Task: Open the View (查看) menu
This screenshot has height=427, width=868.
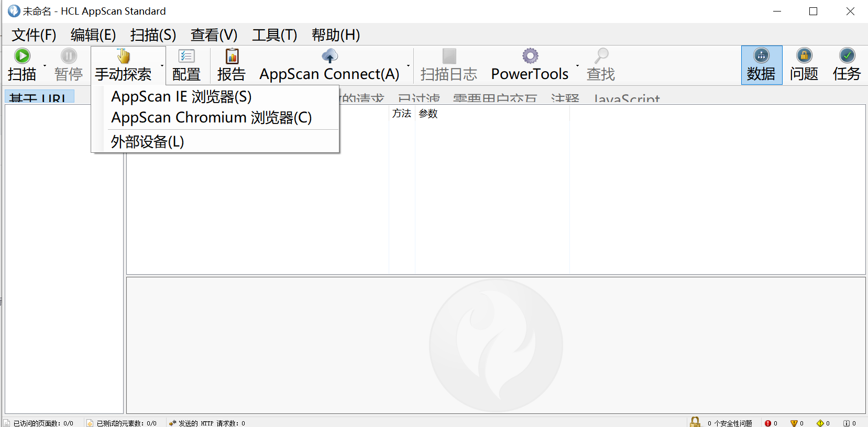Action: 214,35
